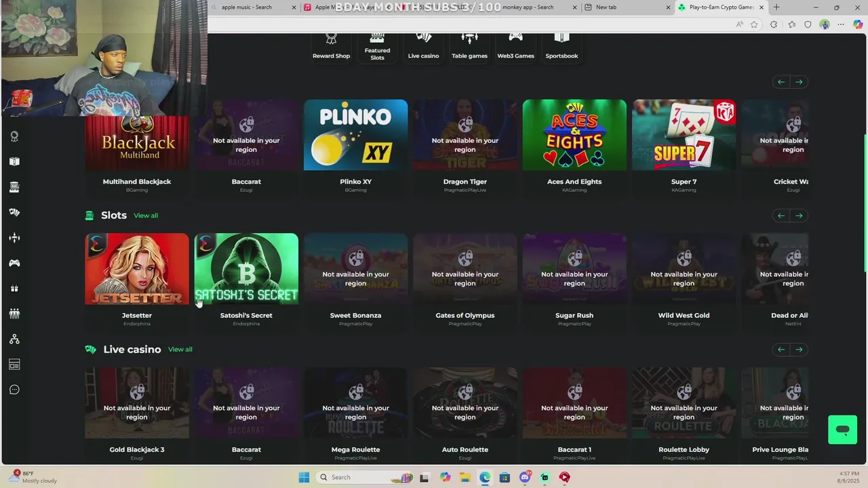The width and height of the screenshot is (868, 488).
Task: Click the Mega Roulette tile
Action: click(355, 403)
